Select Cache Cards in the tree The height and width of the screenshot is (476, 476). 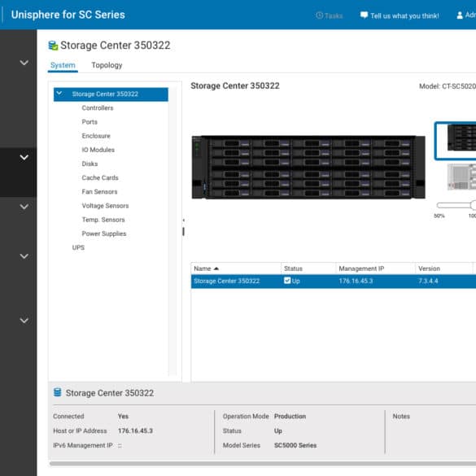click(x=100, y=178)
